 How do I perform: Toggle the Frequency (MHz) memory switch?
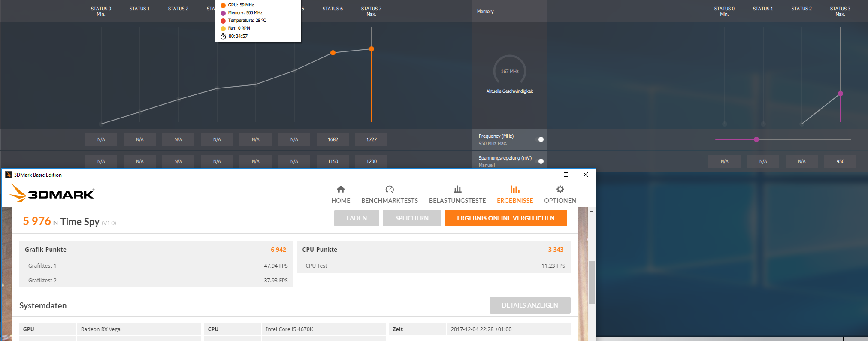coord(541,139)
